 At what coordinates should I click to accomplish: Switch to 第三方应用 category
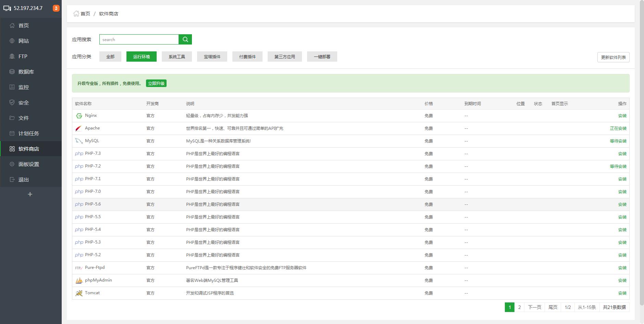tap(284, 57)
